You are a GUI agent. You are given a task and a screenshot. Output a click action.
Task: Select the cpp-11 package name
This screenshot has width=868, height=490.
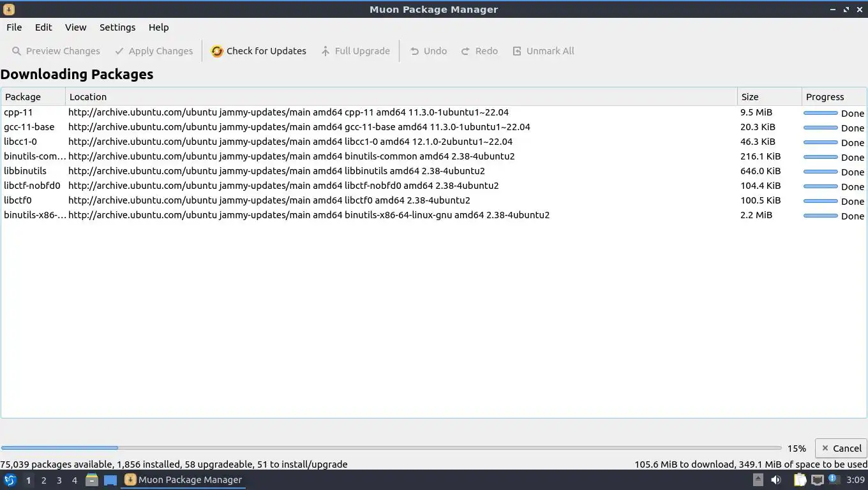point(18,112)
